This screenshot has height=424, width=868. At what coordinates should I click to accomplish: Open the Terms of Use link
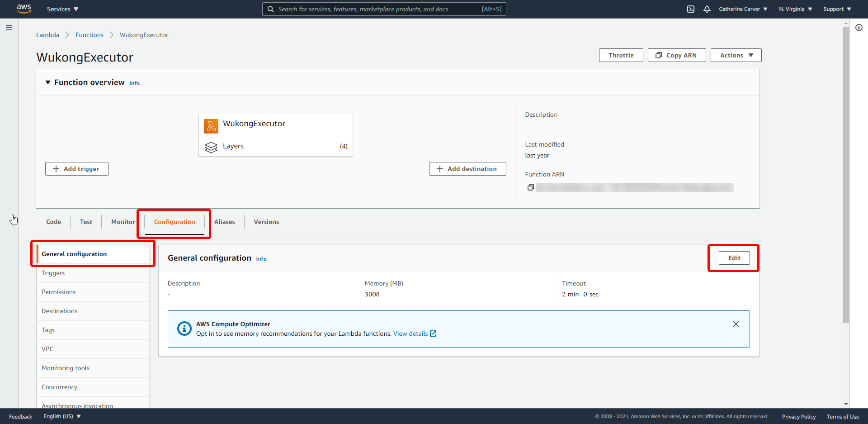click(x=843, y=417)
